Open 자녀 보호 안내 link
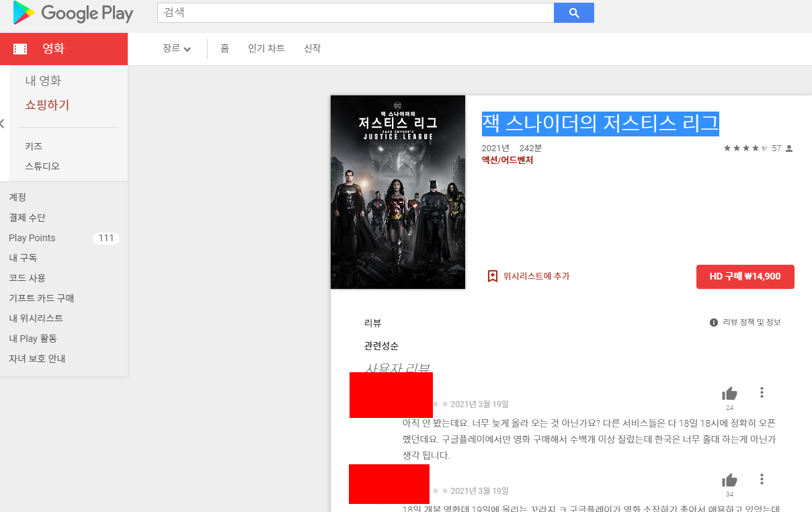The width and height of the screenshot is (812, 512). (37, 359)
